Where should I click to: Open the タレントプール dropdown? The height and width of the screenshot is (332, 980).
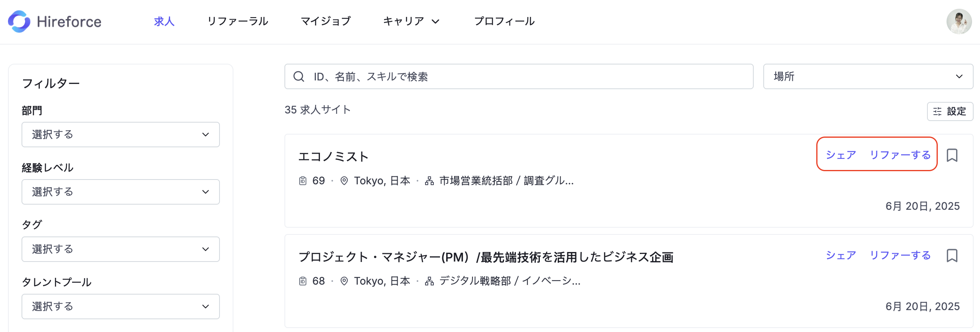[121, 307]
